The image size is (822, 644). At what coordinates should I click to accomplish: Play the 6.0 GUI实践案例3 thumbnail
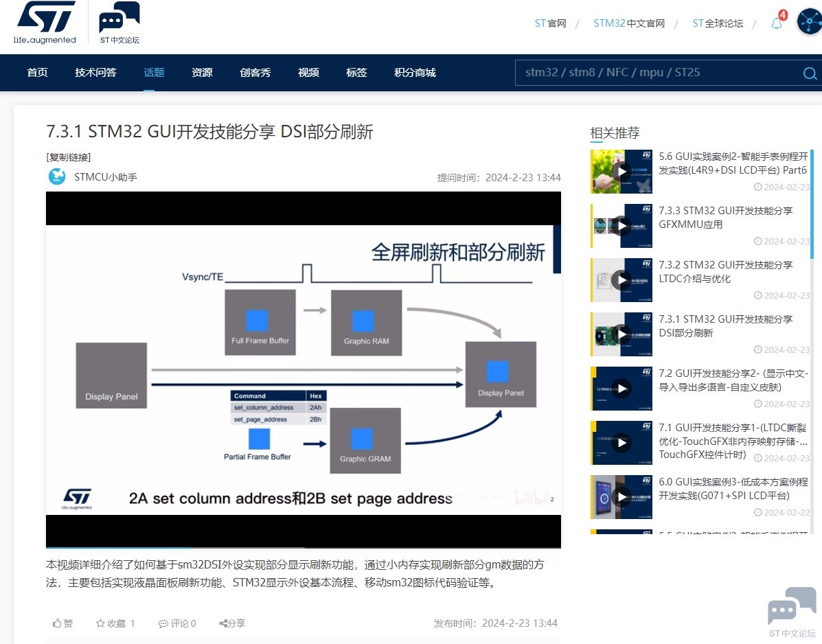pyautogui.click(x=621, y=497)
